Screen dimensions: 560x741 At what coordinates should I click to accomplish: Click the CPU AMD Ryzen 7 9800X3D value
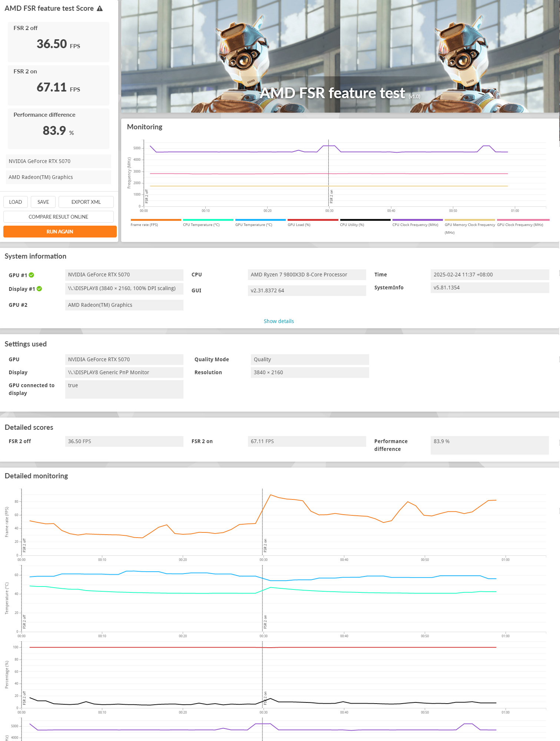(x=307, y=275)
